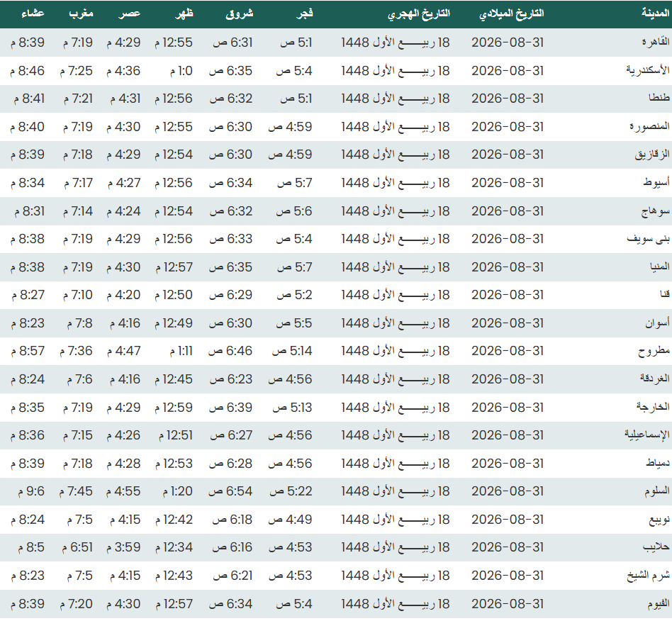
Task: Select the city name الإسماعيلية
Action: 647,435
